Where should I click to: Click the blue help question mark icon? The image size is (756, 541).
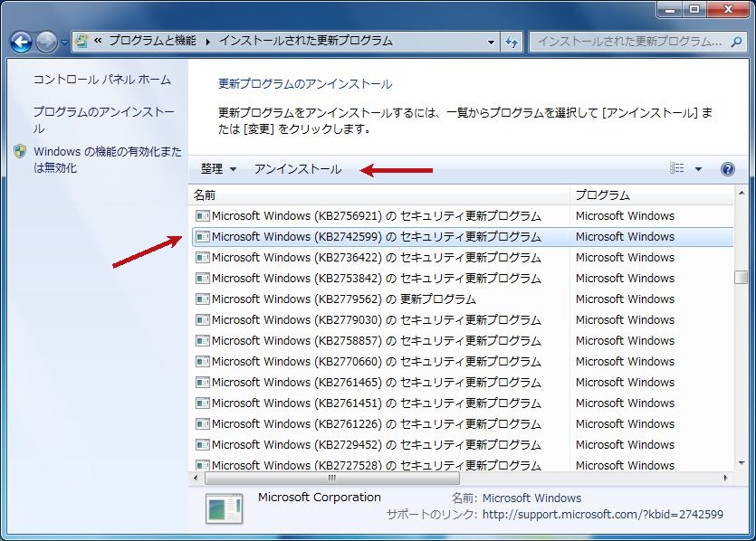click(728, 169)
